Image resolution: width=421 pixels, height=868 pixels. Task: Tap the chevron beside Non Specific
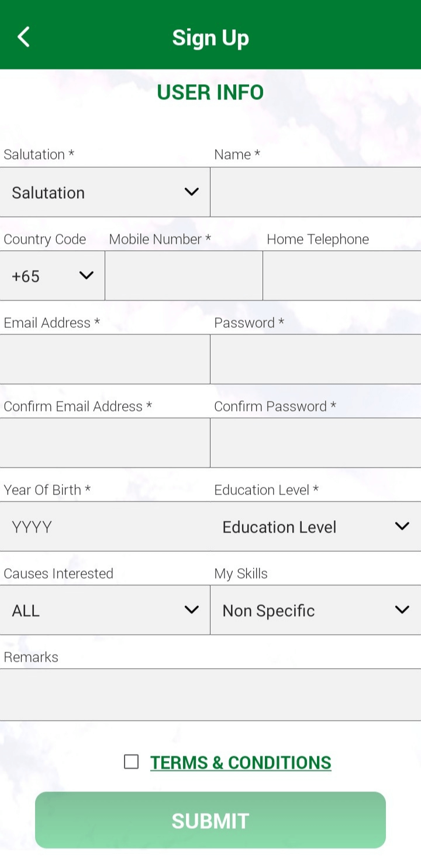402,610
